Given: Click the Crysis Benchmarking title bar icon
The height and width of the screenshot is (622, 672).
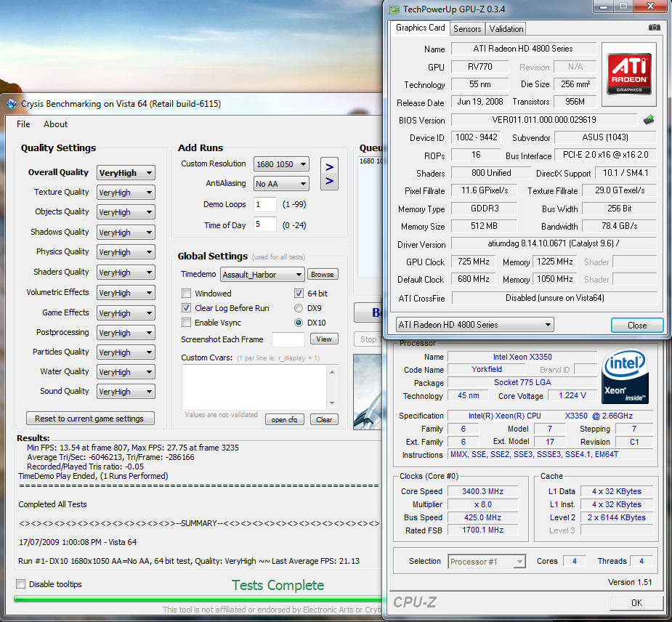Looking at the screenshot, I should [12, 104].
